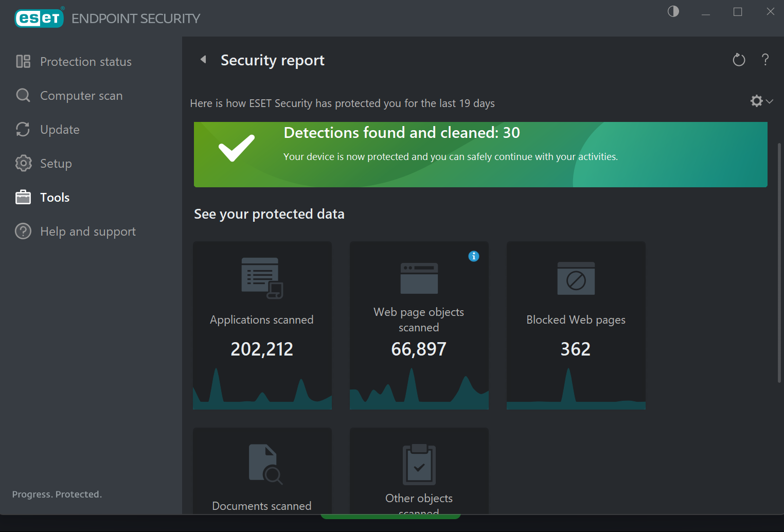Click the Detections found and cleaned banner
The image size is (784, 532).
(x=480, y=154)
